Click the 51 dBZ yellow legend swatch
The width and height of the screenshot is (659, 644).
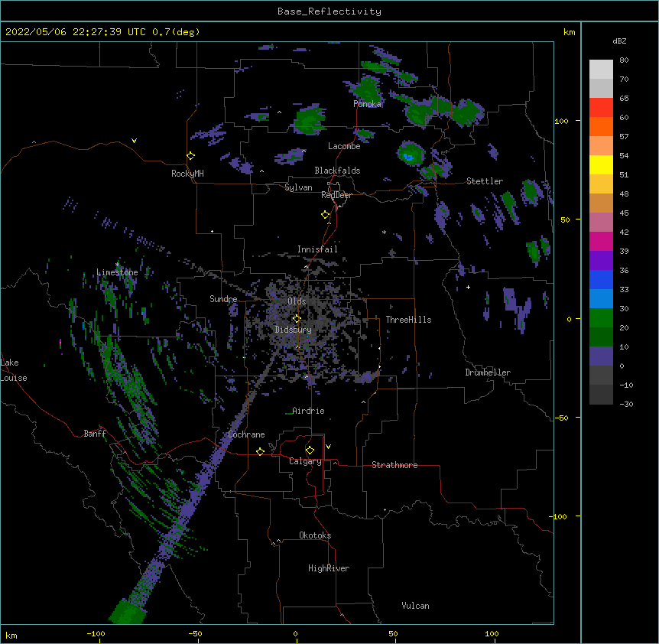click(601, 164)
